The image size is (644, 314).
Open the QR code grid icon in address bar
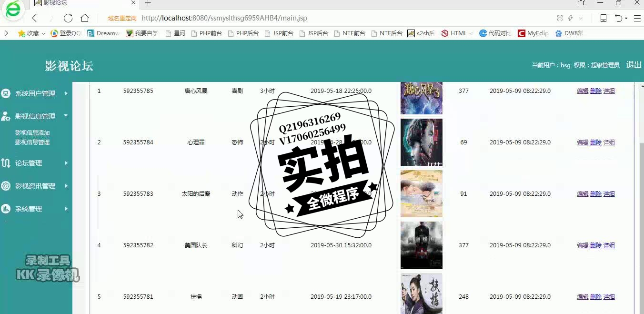[x=560, y=18]
